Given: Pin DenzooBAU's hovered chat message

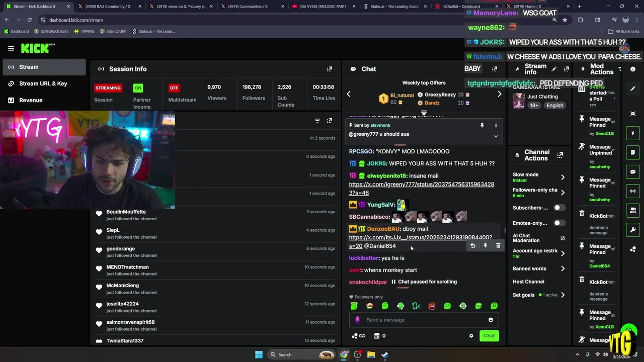Looking at the screenshot, I should [485, 245].
